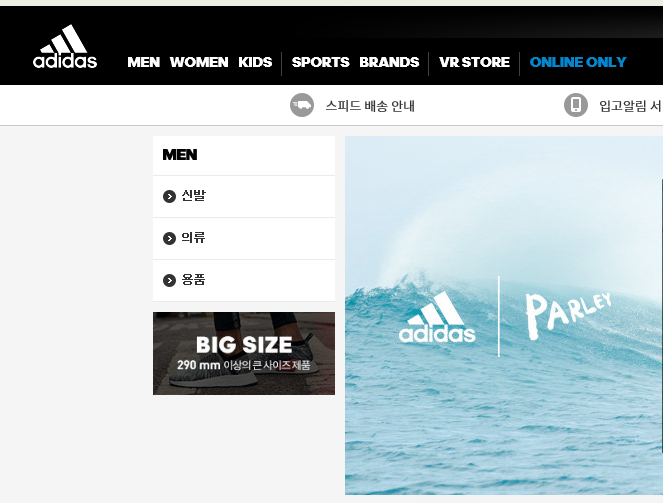Open the WOMEN navigation menu
663x503 pixels.
pos(199,62)
